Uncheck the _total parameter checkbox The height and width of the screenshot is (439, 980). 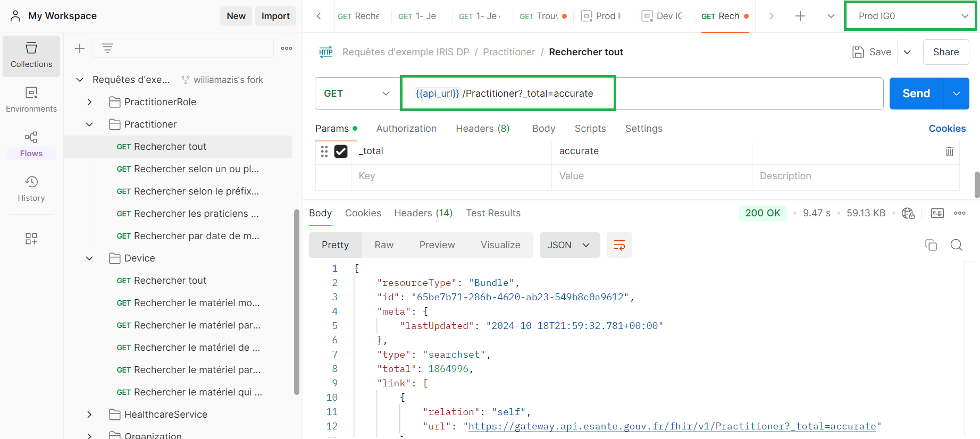tap(341, 151)
